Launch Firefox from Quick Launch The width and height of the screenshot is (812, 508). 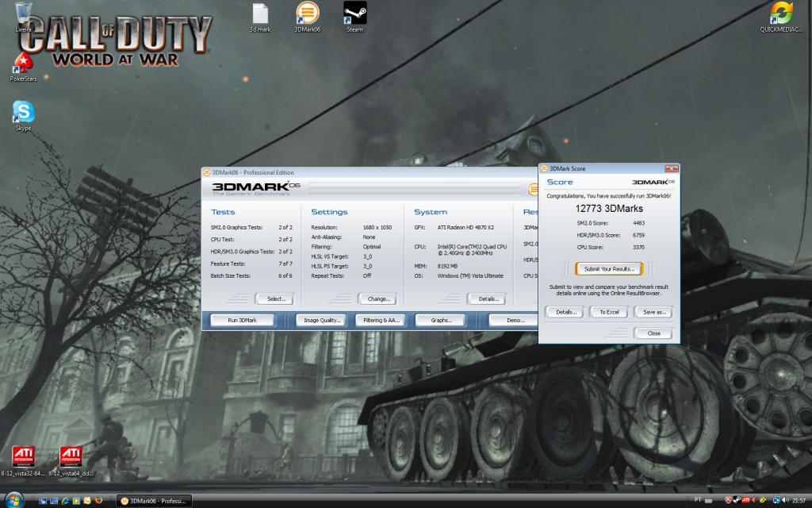pos(98,501)
